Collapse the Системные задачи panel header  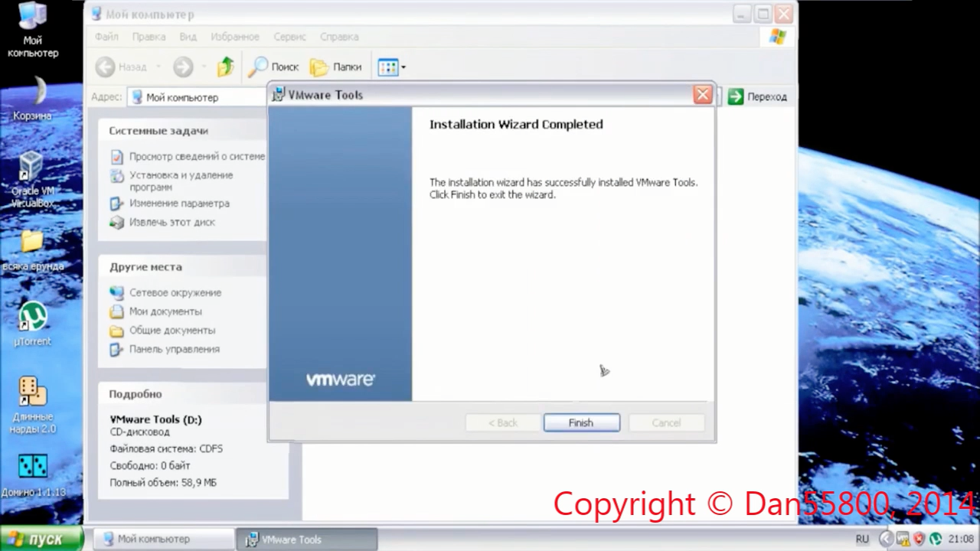tap(181, 131)
